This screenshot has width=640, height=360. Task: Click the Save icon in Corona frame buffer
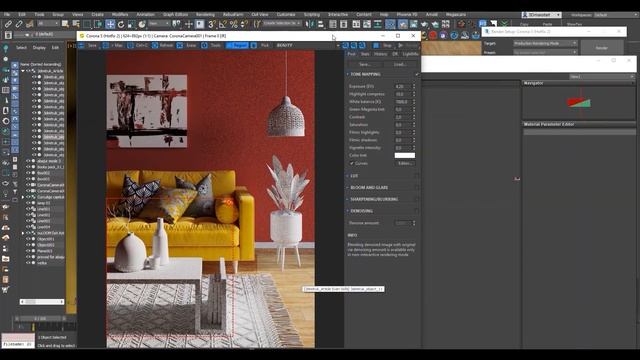[89, 45]
